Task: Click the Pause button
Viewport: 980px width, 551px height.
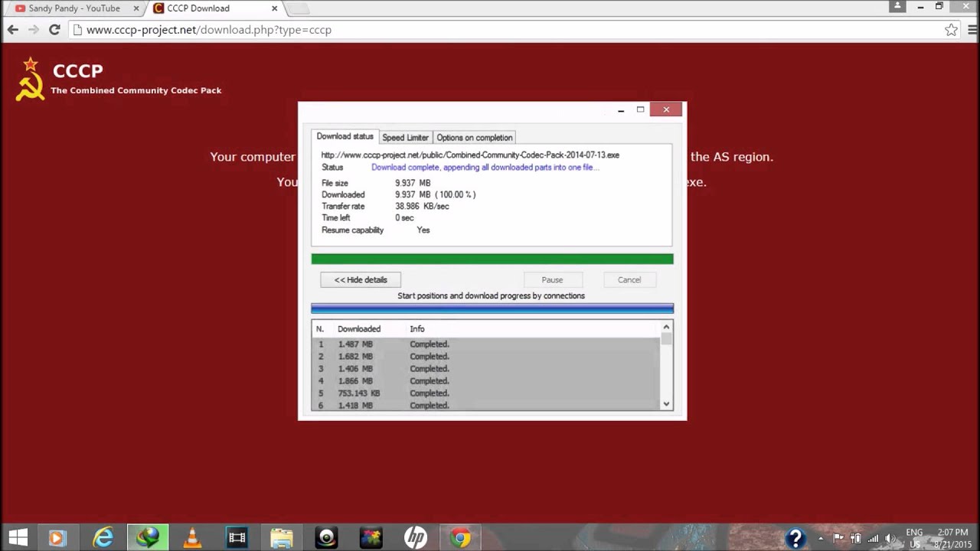Action: tap(552, 280)
